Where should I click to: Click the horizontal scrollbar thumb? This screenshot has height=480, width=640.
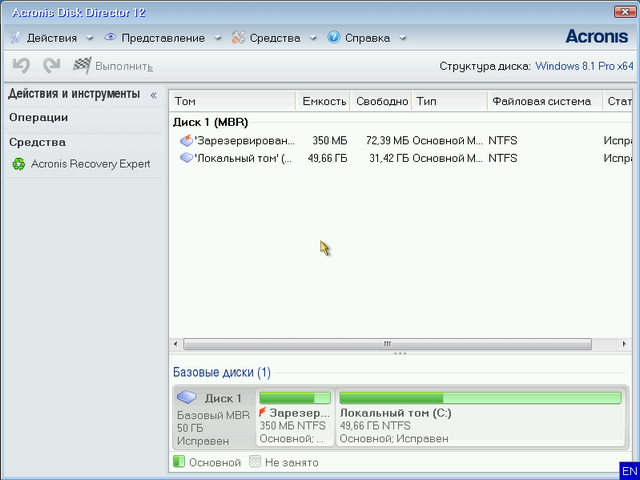(387, 344)
